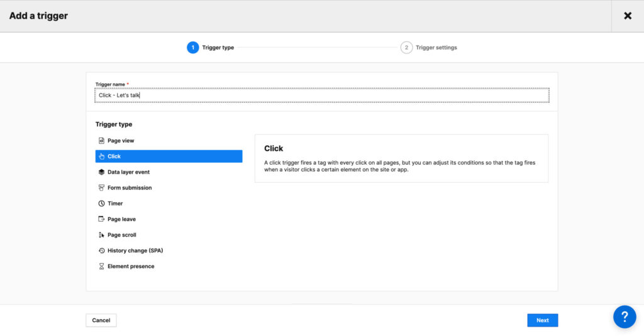Viewport: 644px width, 336px height.
Task: Choose Form submission trigger type
Action: [x=130, y=188]
